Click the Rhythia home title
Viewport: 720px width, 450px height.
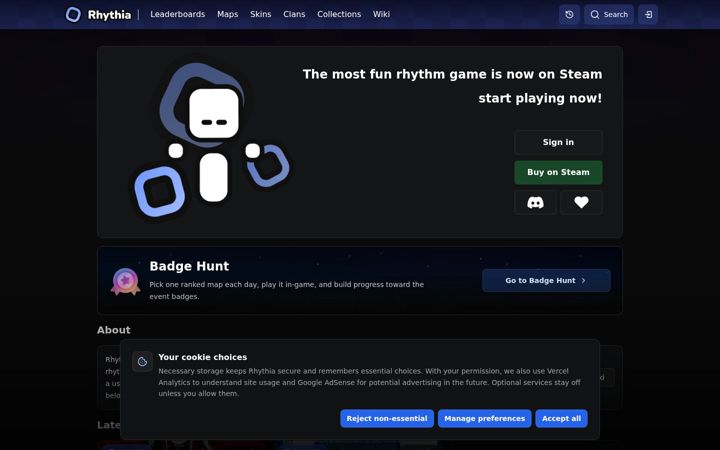(x=109, y=15)
